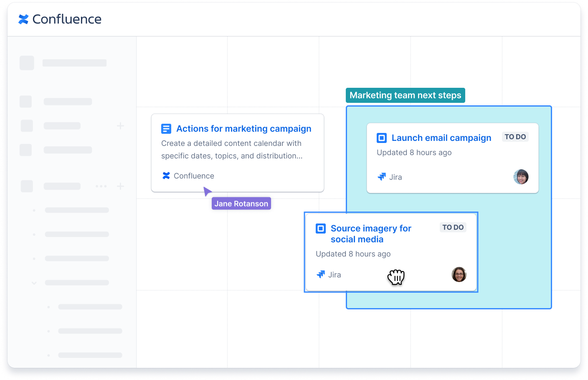The height and width of the screenshot is (380, 588).
Task: Open the Actions for marketing campaign page link
Action: [243, 128]
